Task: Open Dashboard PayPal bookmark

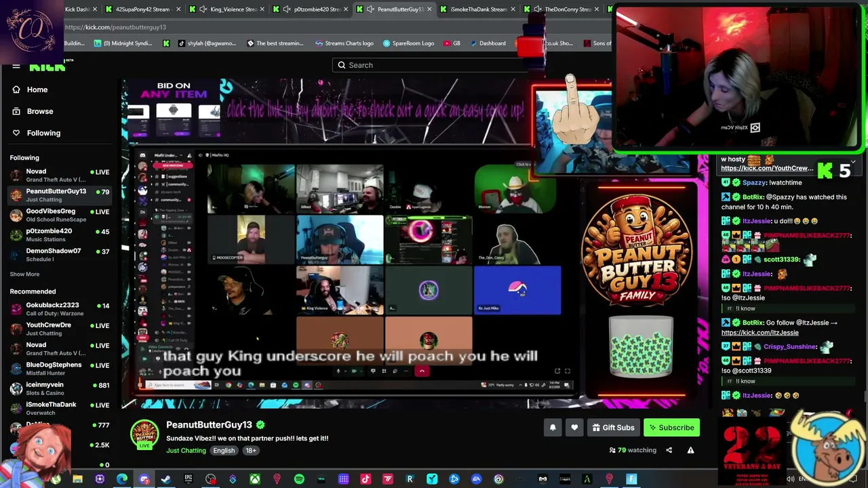Action: pos(488,43)
